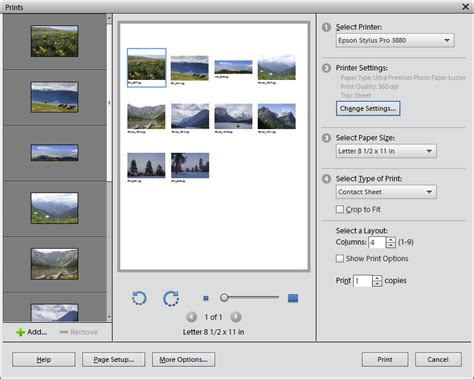This screenshot has width=474, height=379.
Task: Click the zoom slider handle
Action: [224, 298]
